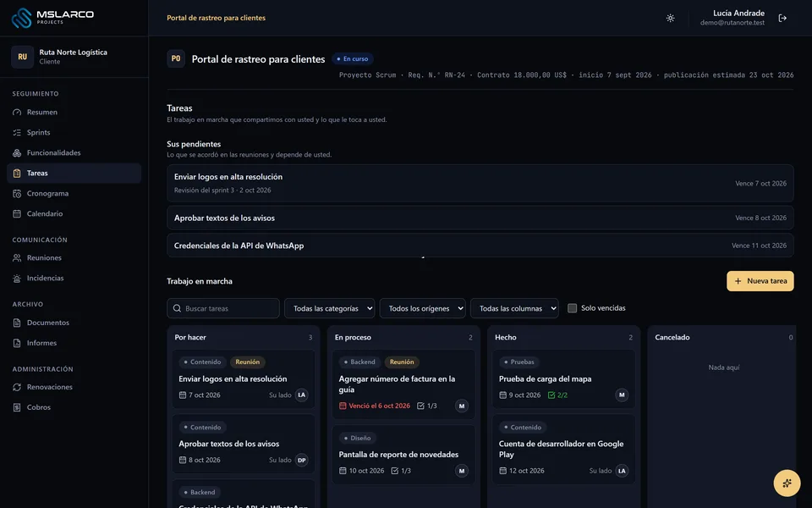Open pending item Aprobar textos de los avisos
The width and height of the screenshot is (812, 508).
(x=480, y=218)
